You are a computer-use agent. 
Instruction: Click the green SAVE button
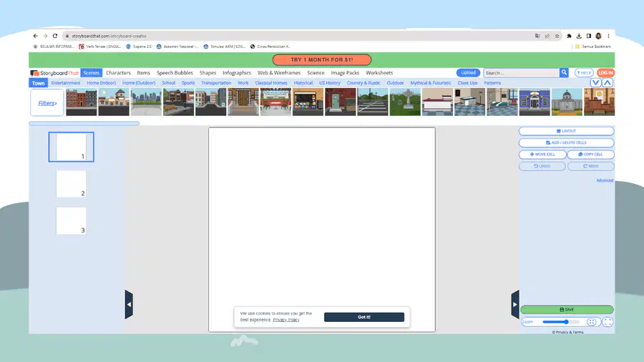click(567, 310)
